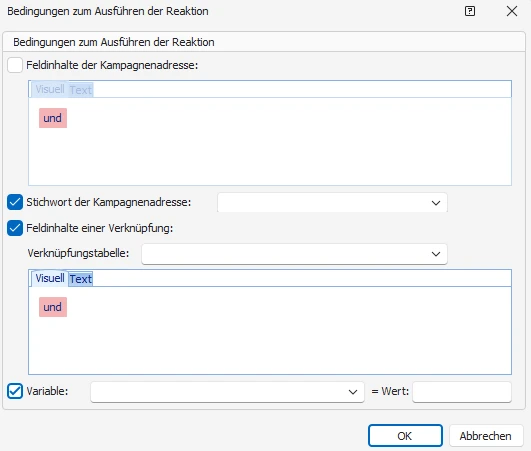The image size is (531, 451).
Task: Focus the Wert input field
Action: [462, 392]
